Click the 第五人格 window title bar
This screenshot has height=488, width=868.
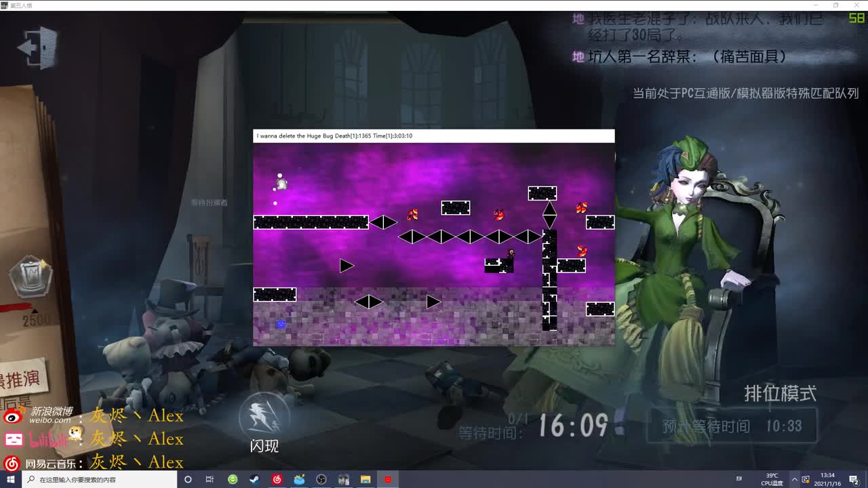[x=434, y=5]
